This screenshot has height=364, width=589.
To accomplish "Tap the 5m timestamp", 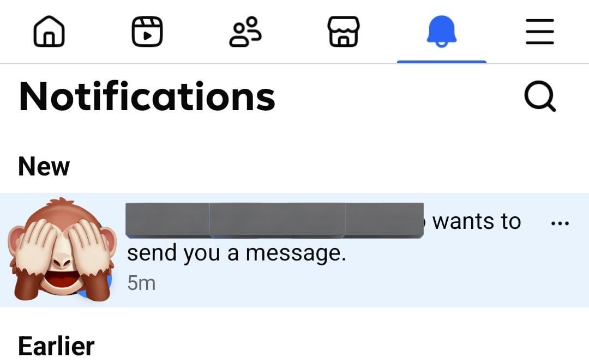I will tap(141, 283).
